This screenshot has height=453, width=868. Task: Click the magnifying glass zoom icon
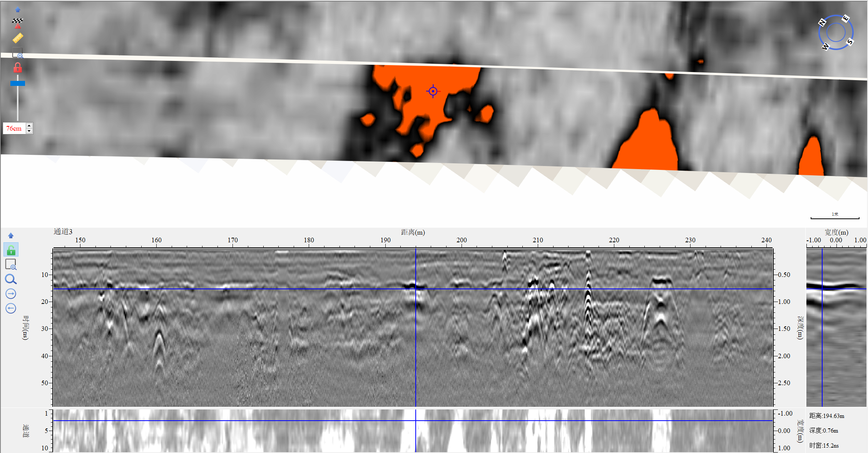pos(11,279)
